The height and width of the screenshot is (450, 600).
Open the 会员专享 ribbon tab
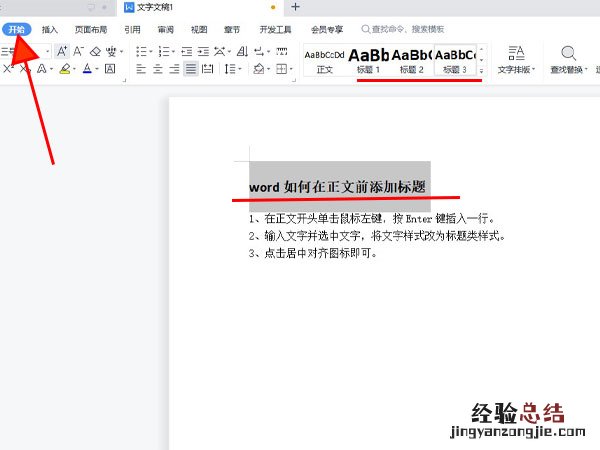(x=327, y=29)
